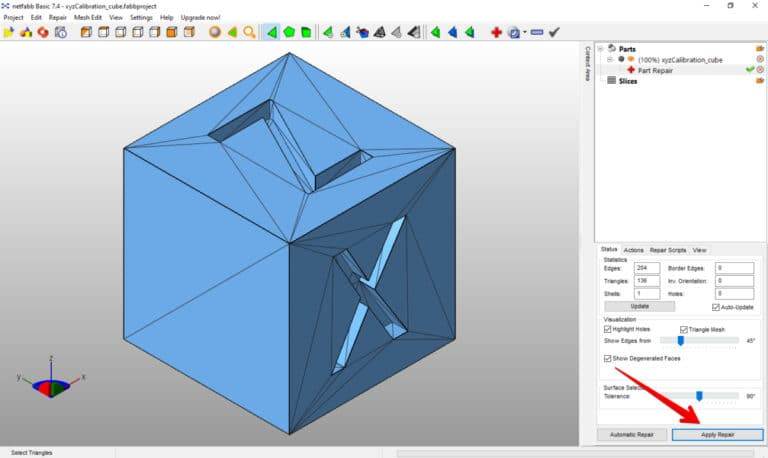Click the orange folder icon on Parts row
768x458 pixels.
(760, 48)
